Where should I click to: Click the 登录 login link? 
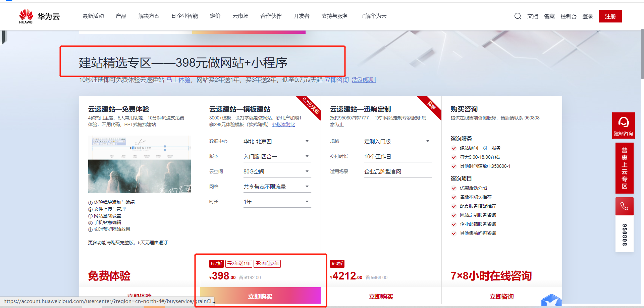pos(588,16)
